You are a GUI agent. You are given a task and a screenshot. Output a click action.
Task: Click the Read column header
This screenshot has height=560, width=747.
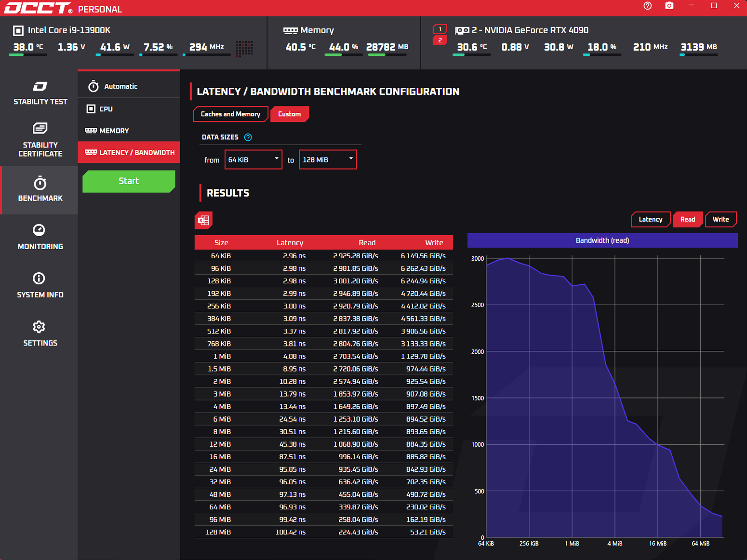[x=367, y=242]
